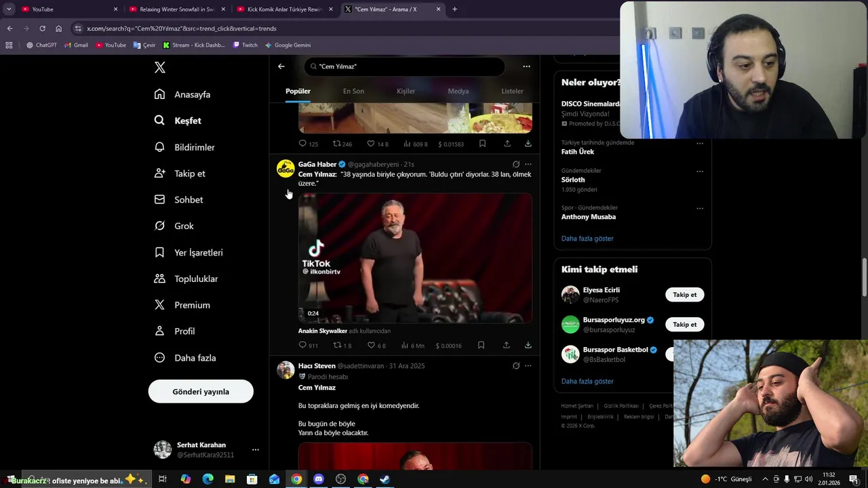Open a new browser tab

[454, 9]
